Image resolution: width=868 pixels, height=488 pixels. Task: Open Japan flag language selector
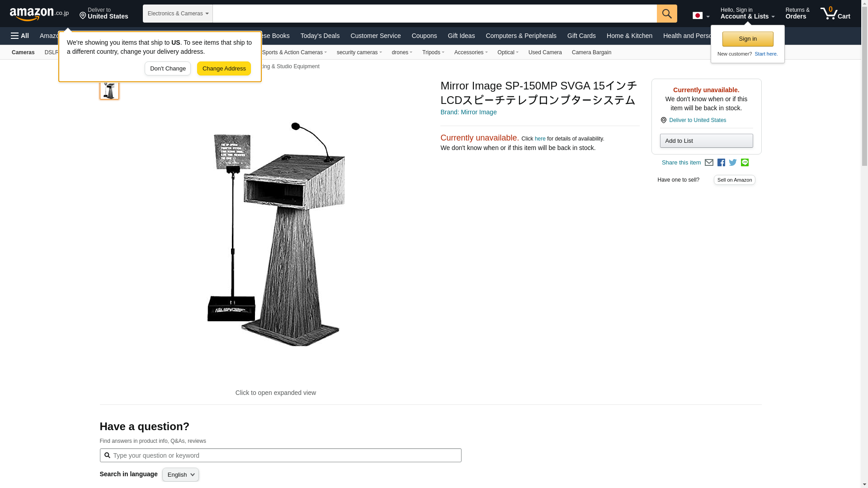coord(701,16)
